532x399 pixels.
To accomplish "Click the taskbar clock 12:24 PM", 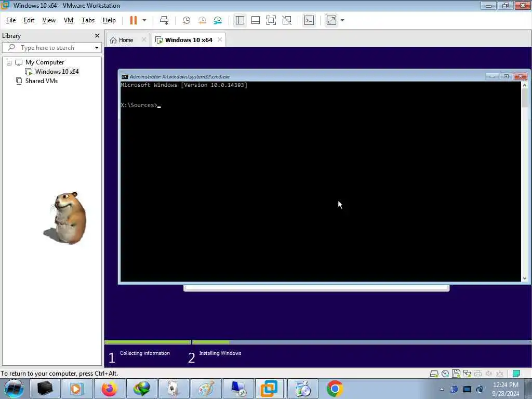I will [x=506, y=385].
